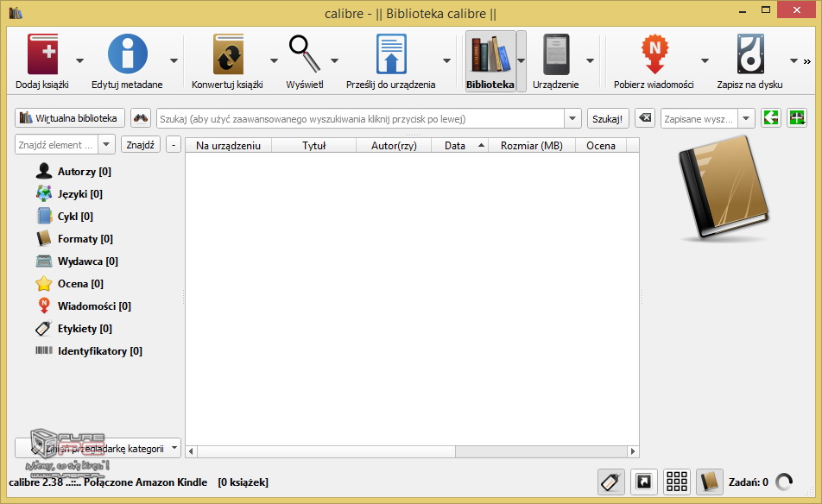Expand Edytuj metadane dropdown arrow

174,60
